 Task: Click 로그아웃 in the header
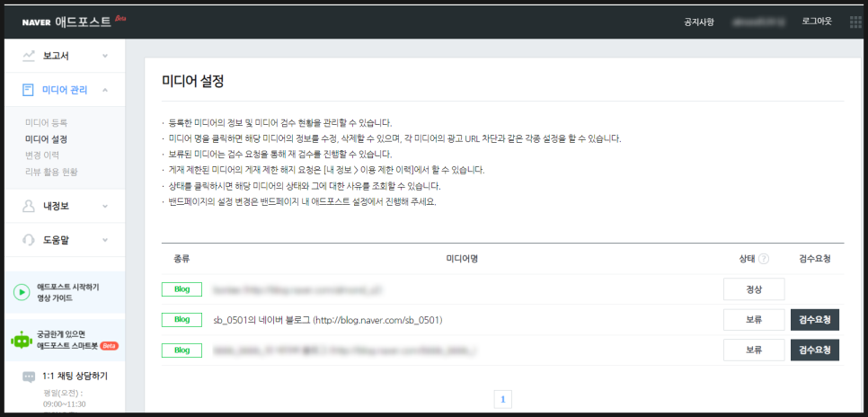tap(817, 22)
